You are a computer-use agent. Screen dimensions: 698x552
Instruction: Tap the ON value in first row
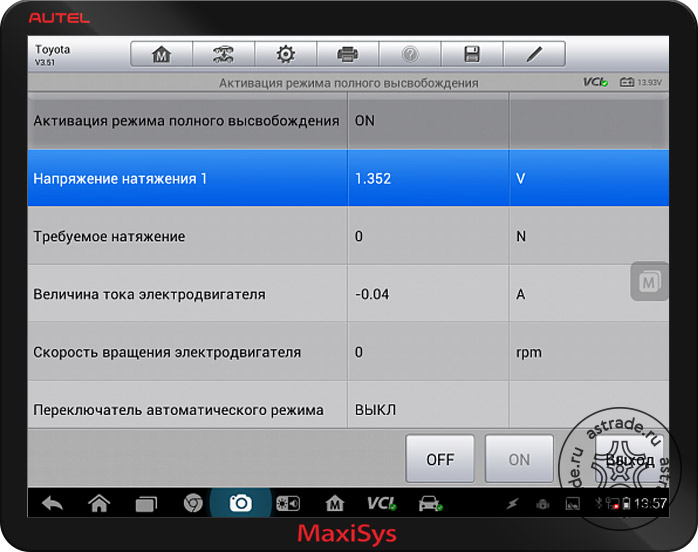point(365,121)
